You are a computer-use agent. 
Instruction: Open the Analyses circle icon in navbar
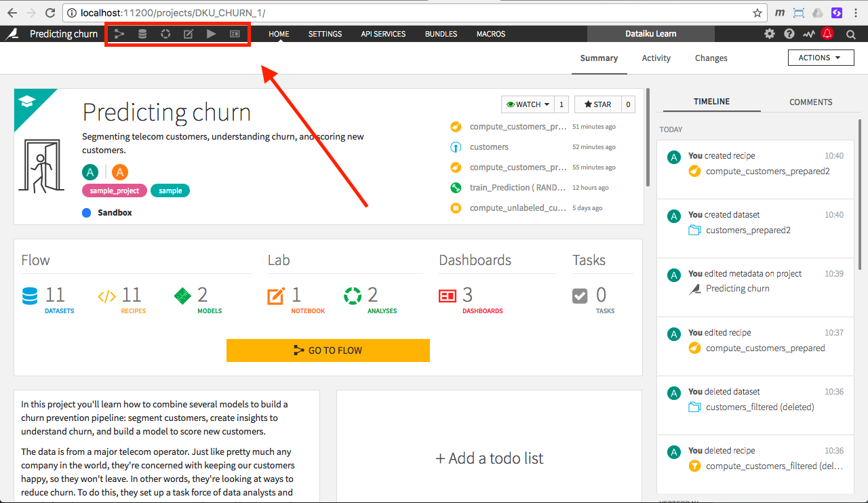pyautogui.click(x=165, y=34)
